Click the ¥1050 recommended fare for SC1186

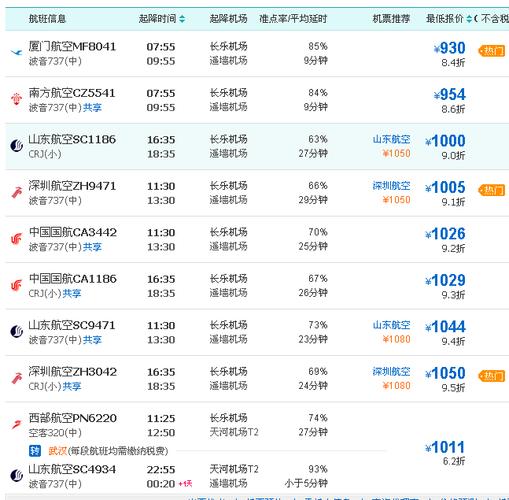[x=396, y=153]
